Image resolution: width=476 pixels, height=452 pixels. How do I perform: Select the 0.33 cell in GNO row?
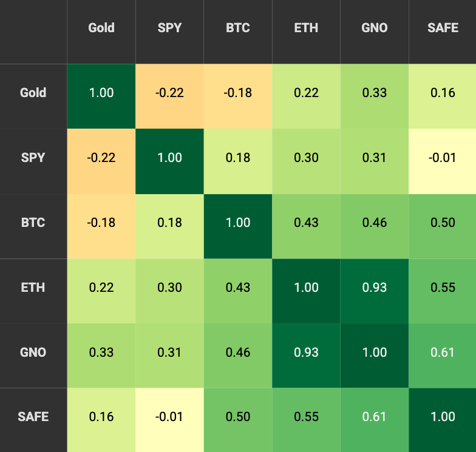[101, 352]
